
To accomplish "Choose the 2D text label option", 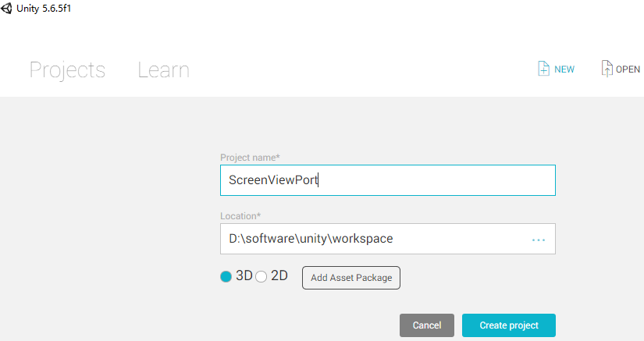I will pyautogui.click(x=279, y=275).
